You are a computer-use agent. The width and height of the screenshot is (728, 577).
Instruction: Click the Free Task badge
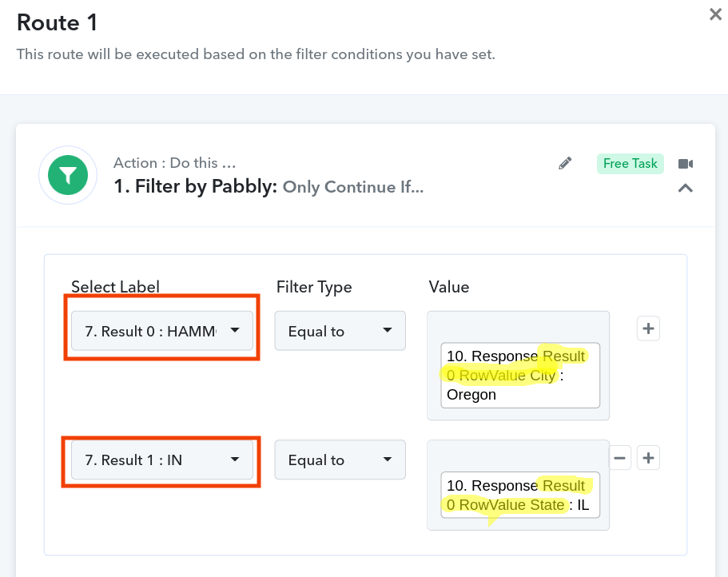click(630, 163)
